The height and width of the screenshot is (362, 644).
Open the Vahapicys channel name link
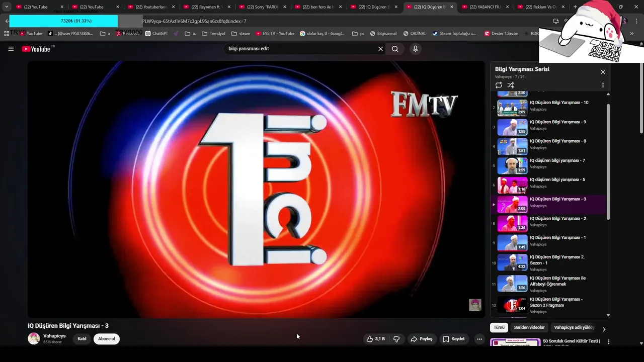[x=54, y=336]
